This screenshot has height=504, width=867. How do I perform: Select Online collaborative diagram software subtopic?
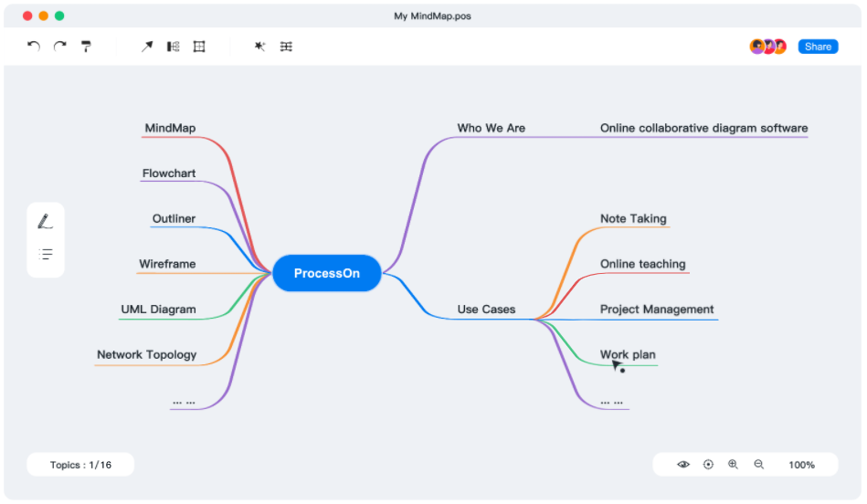[703, 128]
